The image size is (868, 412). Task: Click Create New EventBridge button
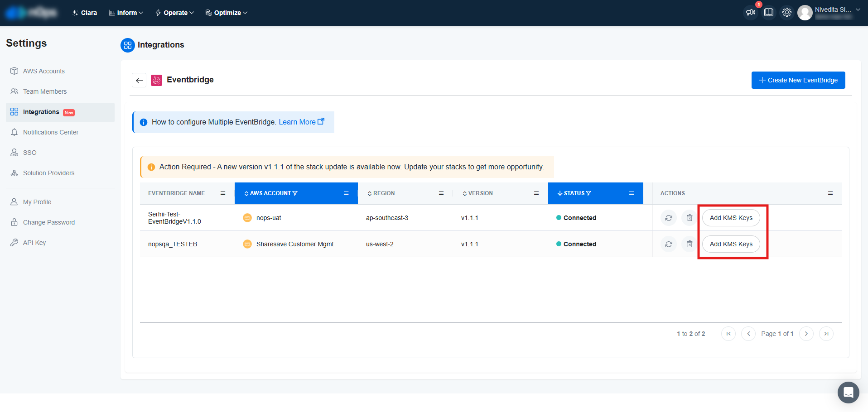(798, 80)
